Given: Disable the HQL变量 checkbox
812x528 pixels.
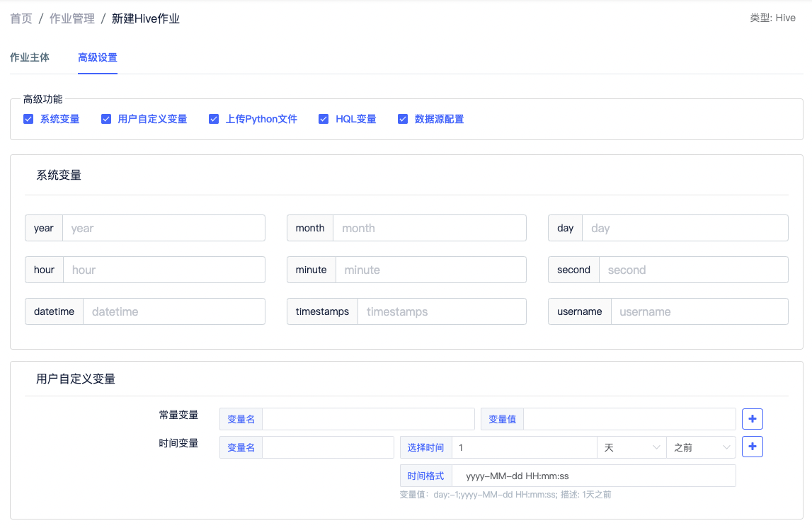Looking at the screenshot, I should [324, 119].
